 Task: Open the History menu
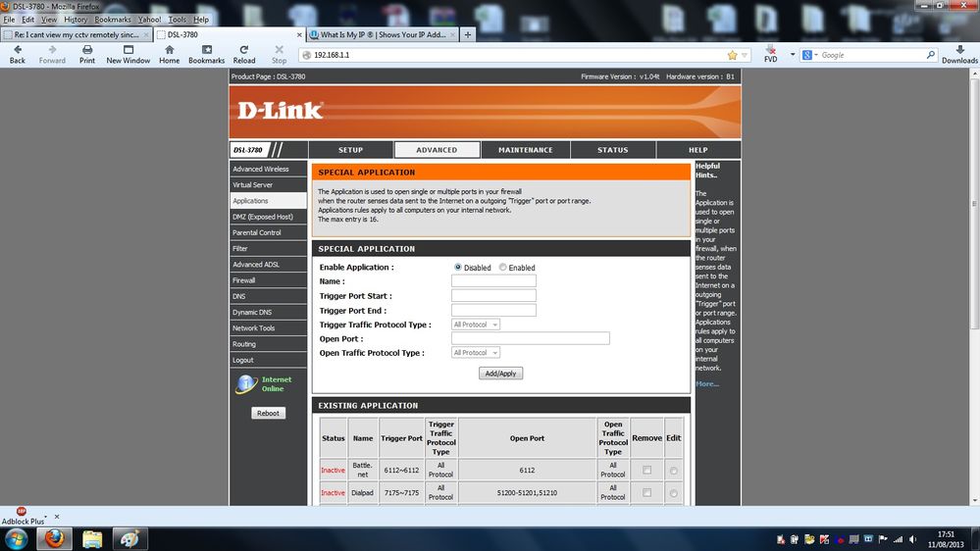(76, 20)
